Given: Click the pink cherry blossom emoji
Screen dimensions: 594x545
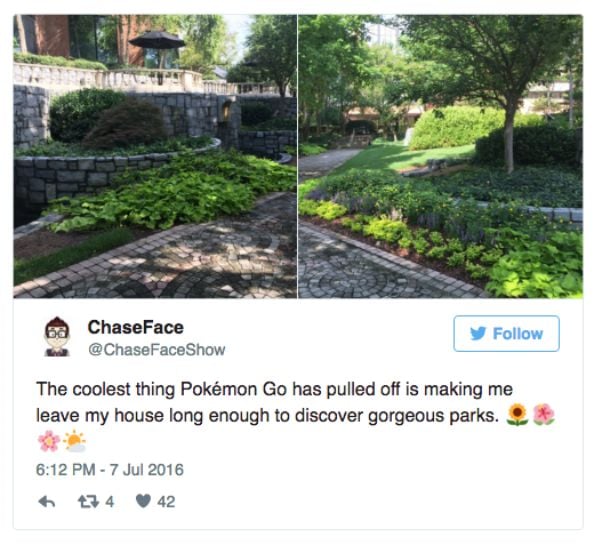Looking at the screenshot, I should 49,441.
